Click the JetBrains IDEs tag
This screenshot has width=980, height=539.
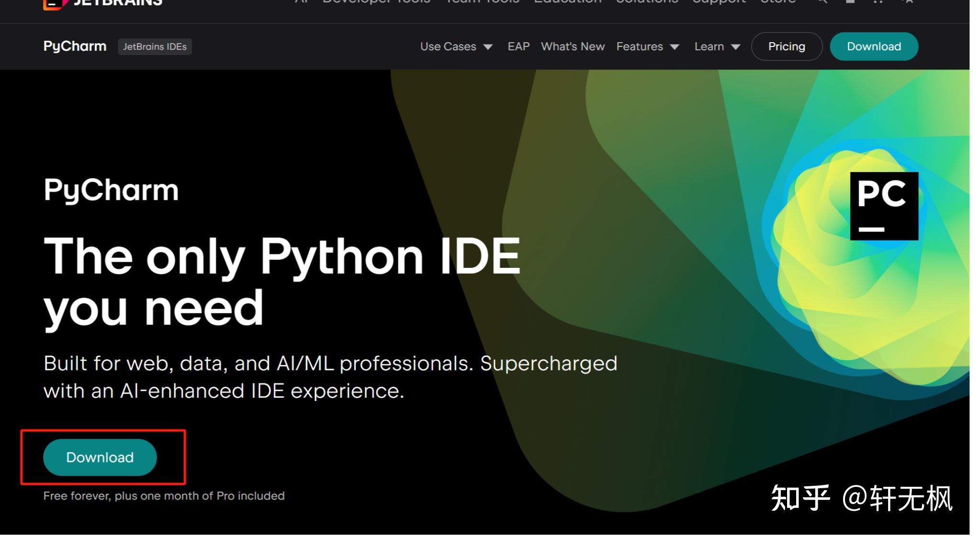coord(155,46)
